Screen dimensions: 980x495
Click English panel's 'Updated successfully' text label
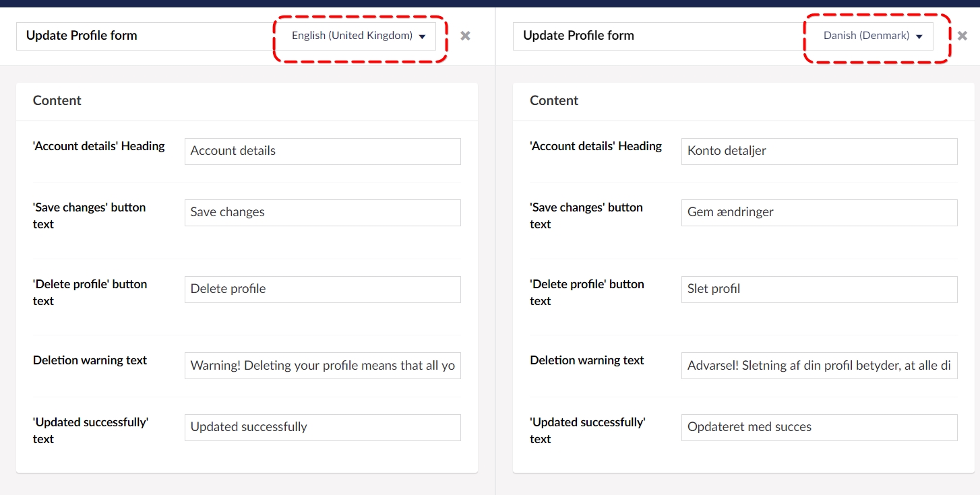(x=91, y=430)
